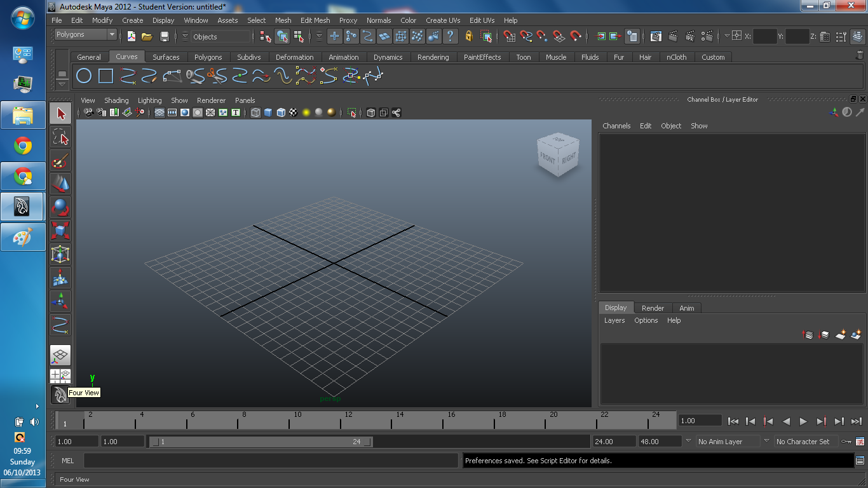Toggle snap to grids magnet icon
The height and width of the screenshot is (488, 868).
(x=510, y=36)
